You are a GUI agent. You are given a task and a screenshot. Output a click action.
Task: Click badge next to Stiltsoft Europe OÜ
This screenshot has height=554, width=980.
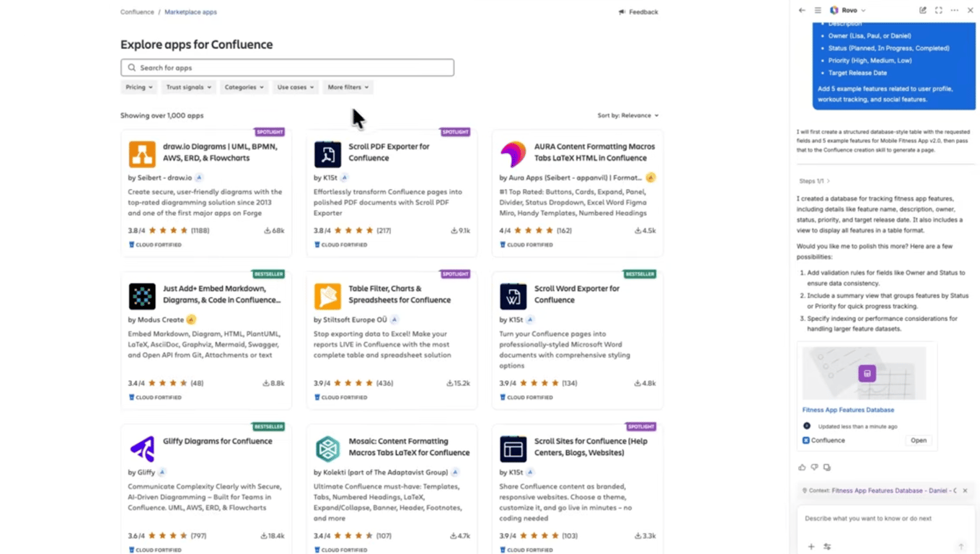coord(394,320)
